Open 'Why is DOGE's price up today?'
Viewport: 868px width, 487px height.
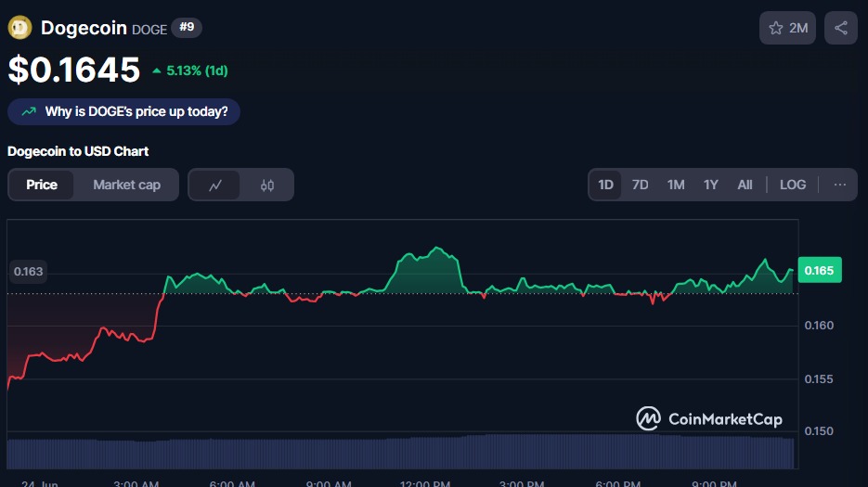[x=123, y=112]
